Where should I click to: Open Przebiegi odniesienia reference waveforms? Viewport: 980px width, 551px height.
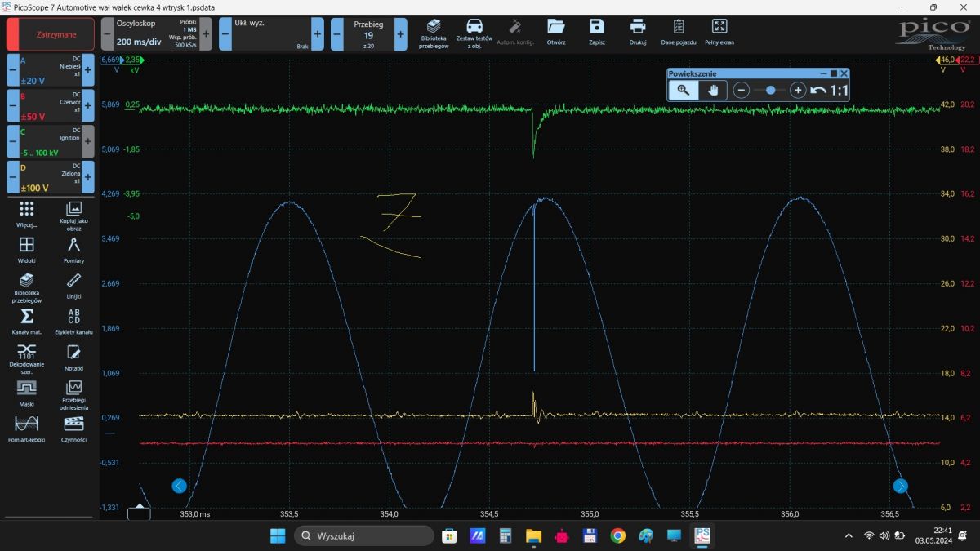[x=73, y=395]
